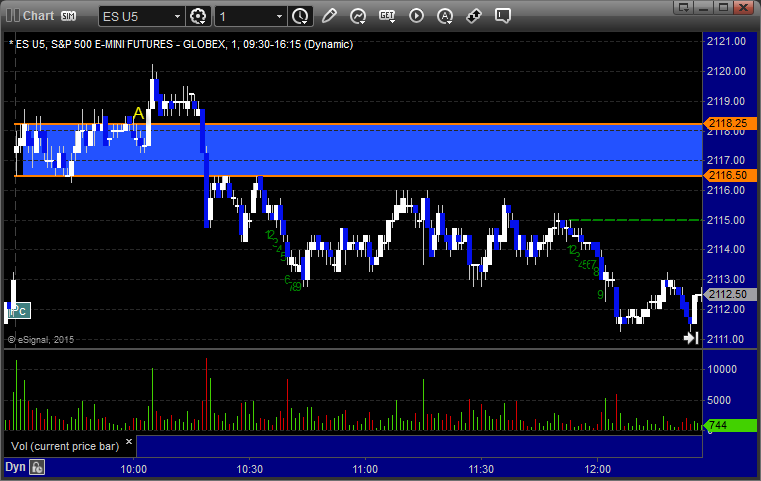Click the chart title ES U5 S&P 500 text
761x481 pixels.
pyautogui.click(x=181, y=44)
